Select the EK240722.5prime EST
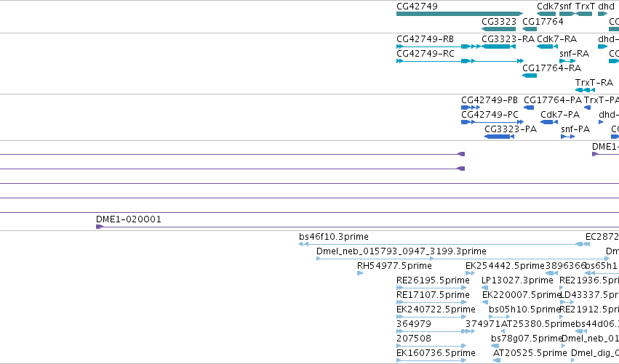Screen dimensions: 619x364 pos(431,317)
